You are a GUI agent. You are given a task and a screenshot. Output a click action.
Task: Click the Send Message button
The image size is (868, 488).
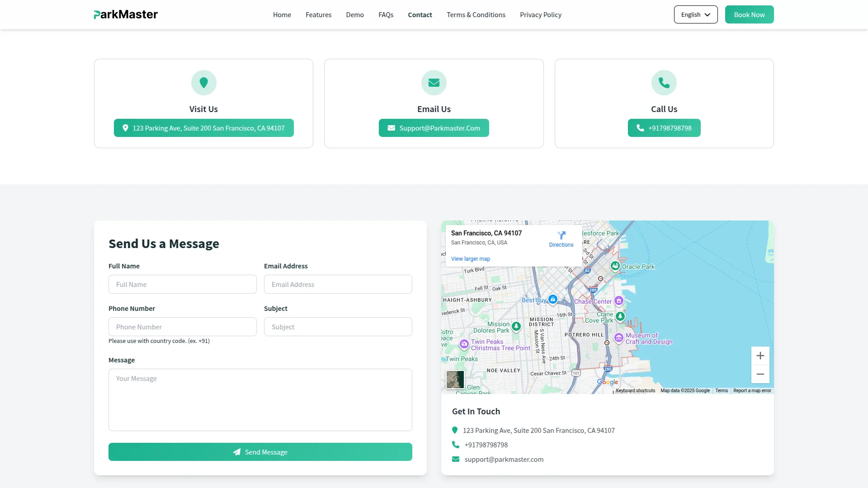260,451
